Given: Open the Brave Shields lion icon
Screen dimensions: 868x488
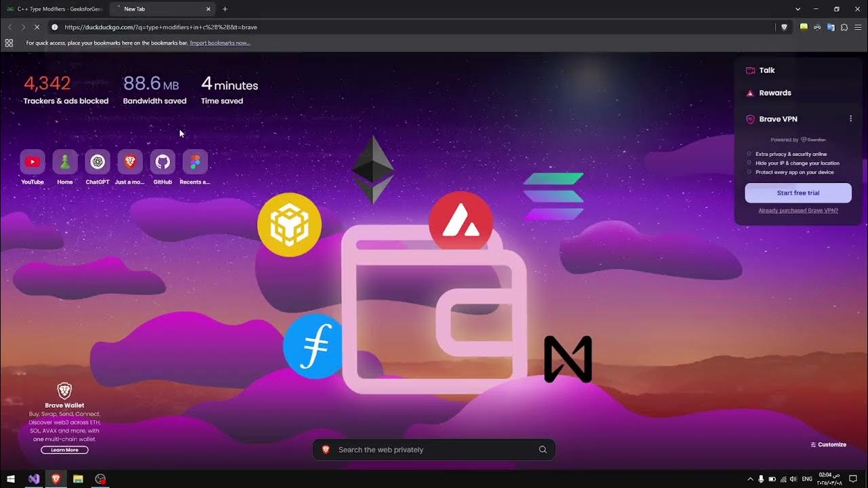Looking at the screenshot, I should point(785,27).
